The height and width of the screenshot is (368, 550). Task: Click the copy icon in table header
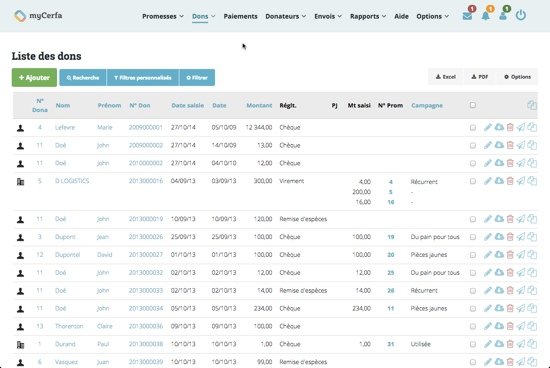[532, 105]
